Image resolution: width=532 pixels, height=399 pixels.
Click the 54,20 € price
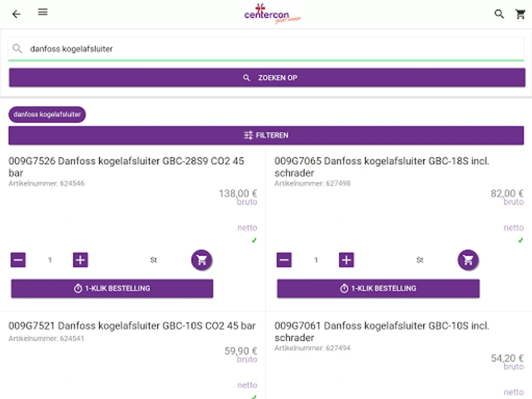tap(507, 358)
